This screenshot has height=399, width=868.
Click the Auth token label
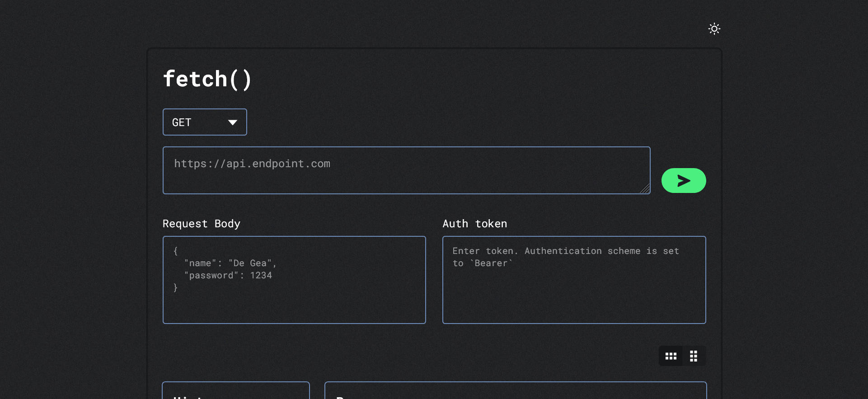coord(474,224)
